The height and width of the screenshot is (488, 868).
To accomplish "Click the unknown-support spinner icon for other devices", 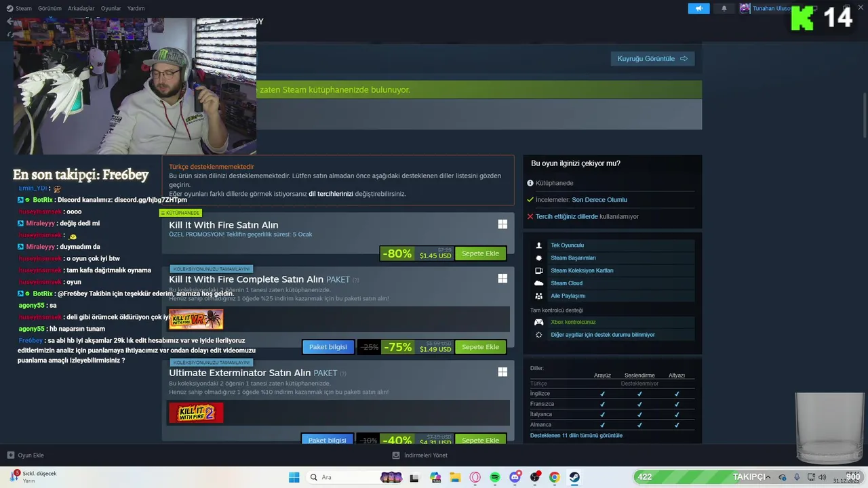I will point(539,335).
